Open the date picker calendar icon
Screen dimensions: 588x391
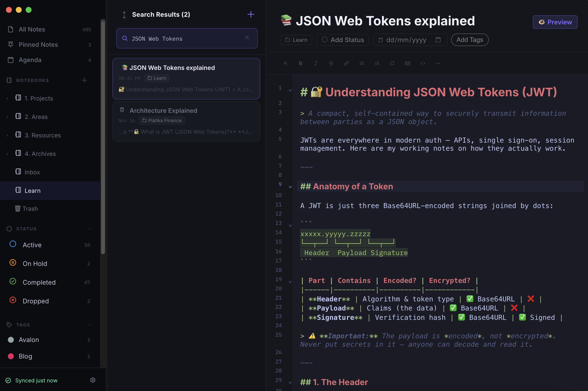[x=438, y=40]
